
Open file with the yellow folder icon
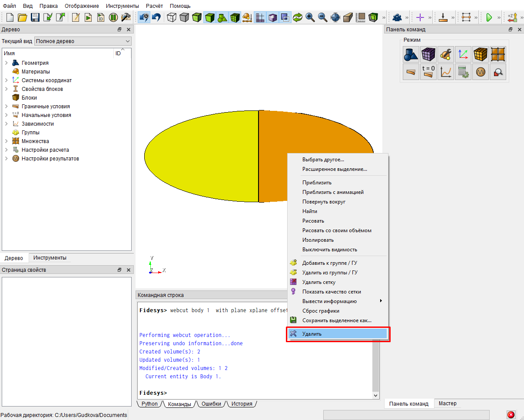point(22,17)
